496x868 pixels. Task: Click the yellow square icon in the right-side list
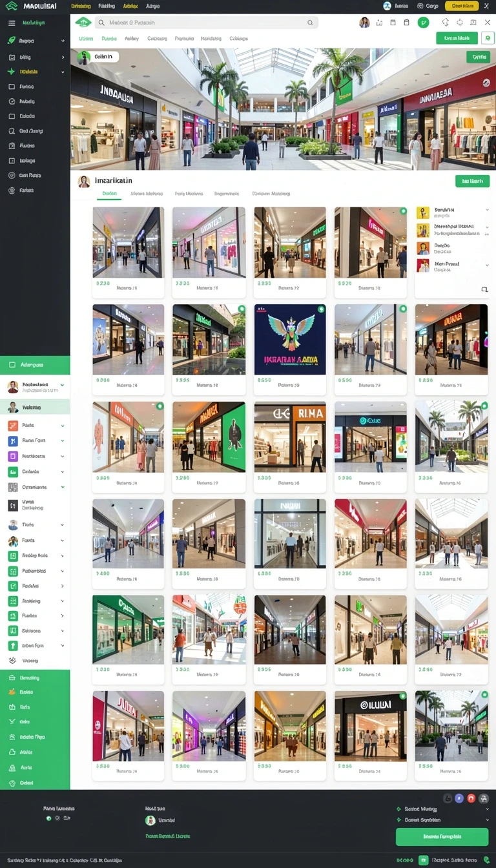(x=423, y=212)
